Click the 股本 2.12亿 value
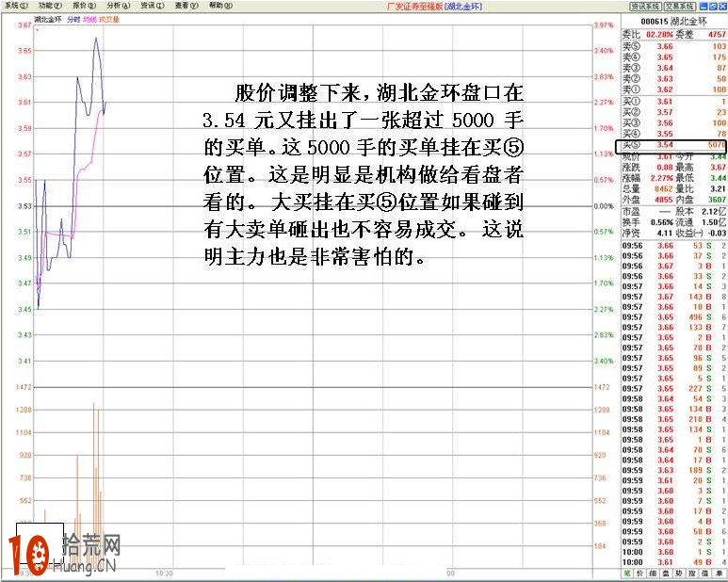The width and height of the screenshot is (728, 582). click(x=714, y=212)
